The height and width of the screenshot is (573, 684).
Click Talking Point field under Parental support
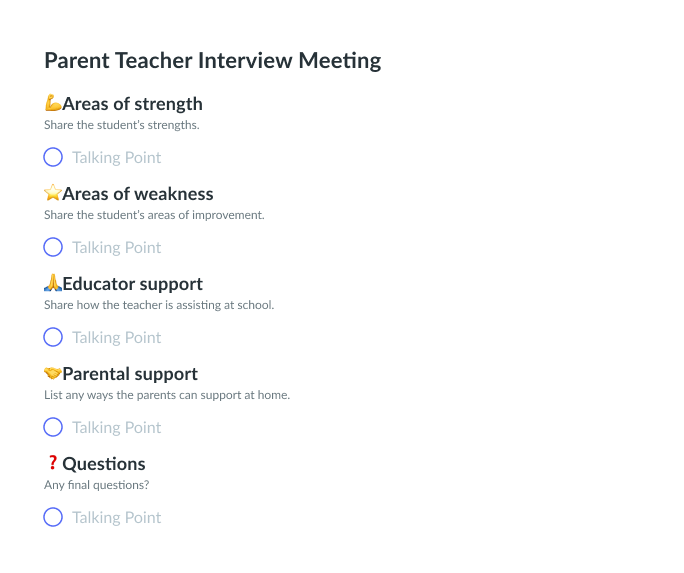pyautogui.click(x=117, y=427)
